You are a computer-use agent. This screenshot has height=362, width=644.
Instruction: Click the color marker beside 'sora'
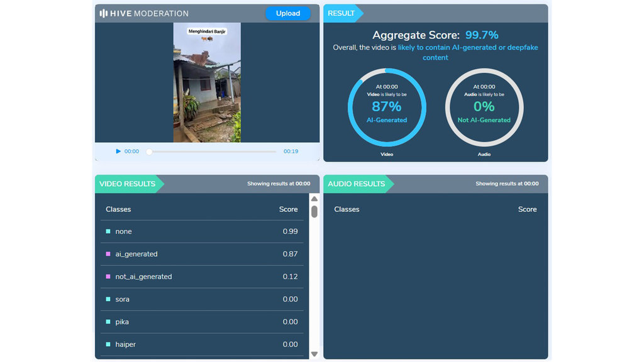coord(108,299)
